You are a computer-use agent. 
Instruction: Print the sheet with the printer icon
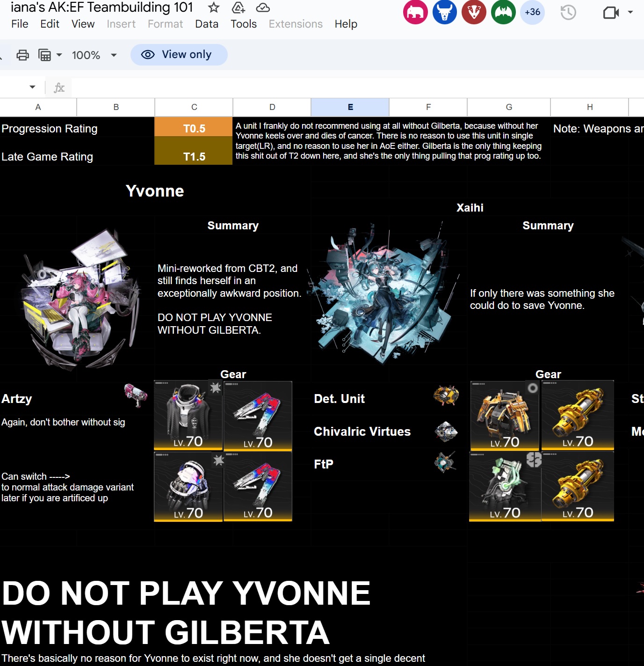pyautogui.click(x=22, y=55)
